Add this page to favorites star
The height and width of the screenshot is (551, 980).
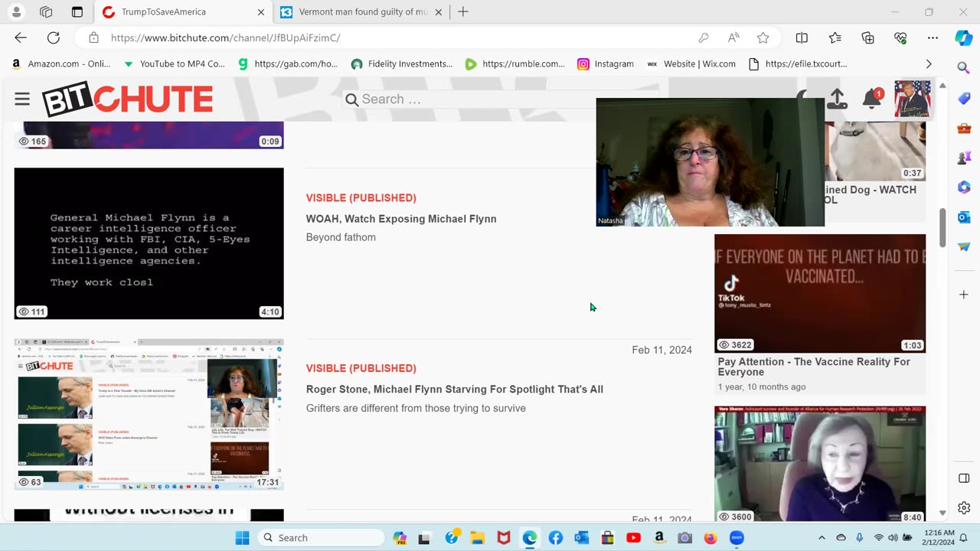pyautogui.click(x=763, y=37)
